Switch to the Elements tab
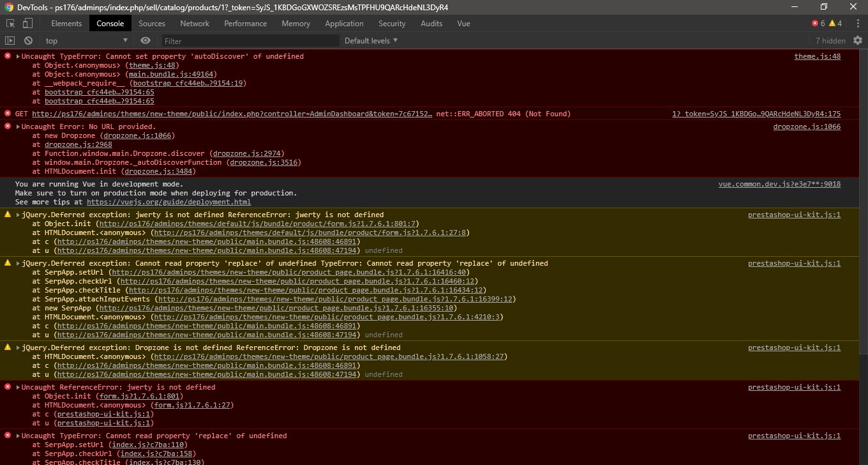The height and width of the screenshot is (465, 868). 66,24
